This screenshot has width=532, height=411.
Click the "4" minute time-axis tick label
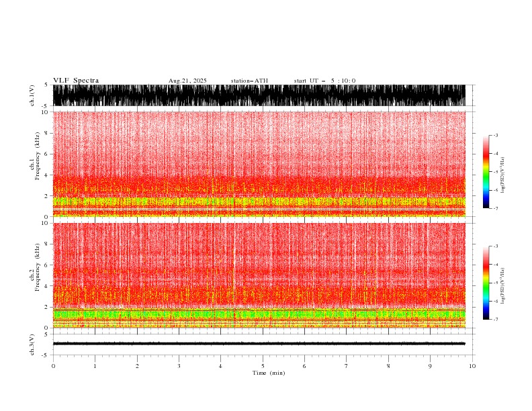tap(220, 366)
